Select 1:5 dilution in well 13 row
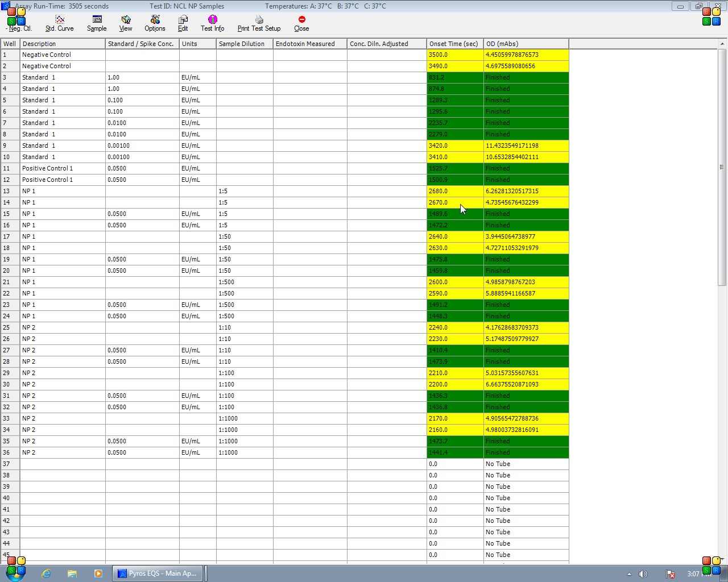The width and height of the screenshot is (728, 582). click(245, 191)
